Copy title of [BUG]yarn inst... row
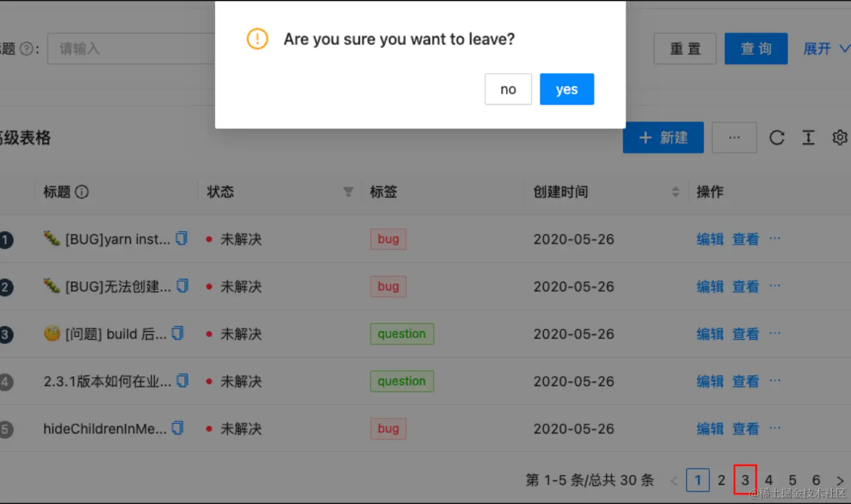This screenshot has height=504, width=851. [181, 239]
